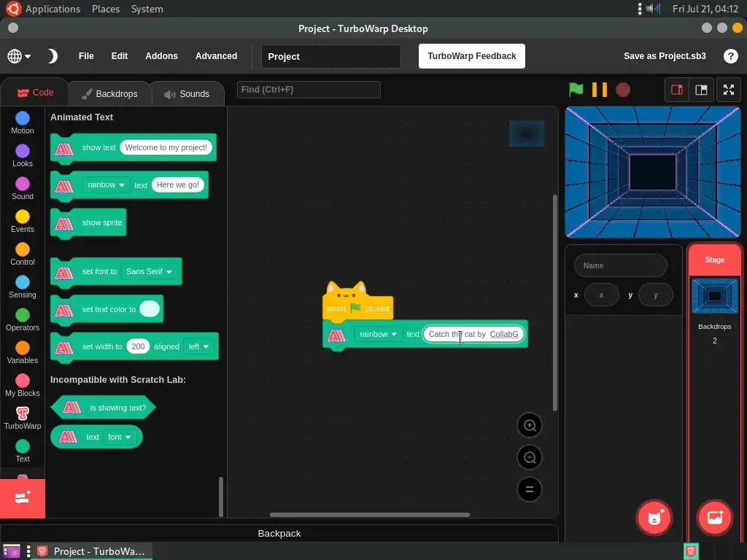747x560 pixels.
Task: Click the sprite x position field
Action: pos(602,295)
